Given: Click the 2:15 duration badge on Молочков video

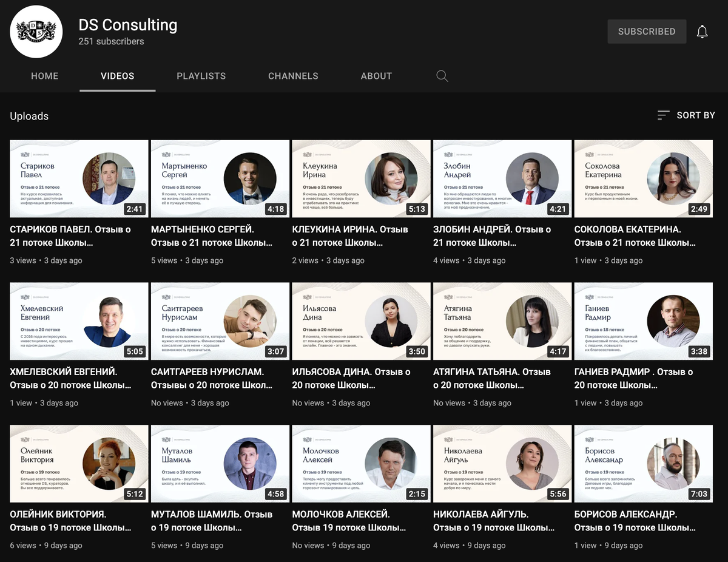Looking at the screenshot, I should pyautogui.click(x=417, y=493).
